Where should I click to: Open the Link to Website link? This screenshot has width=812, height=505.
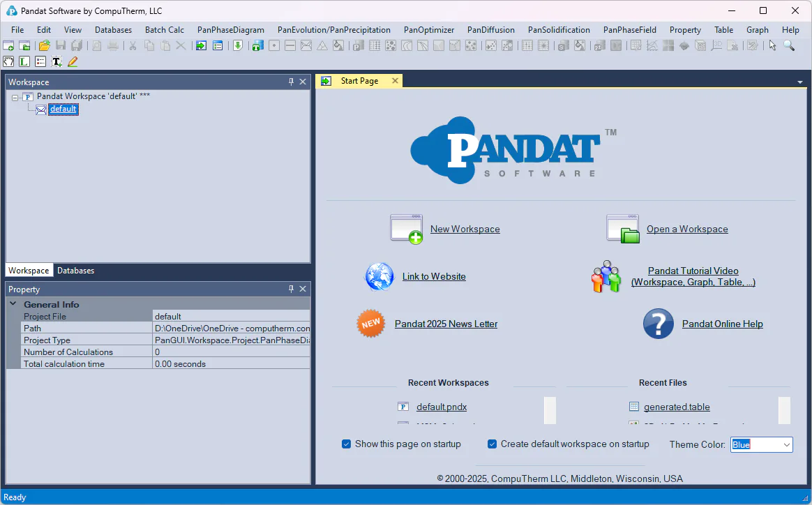434,277
